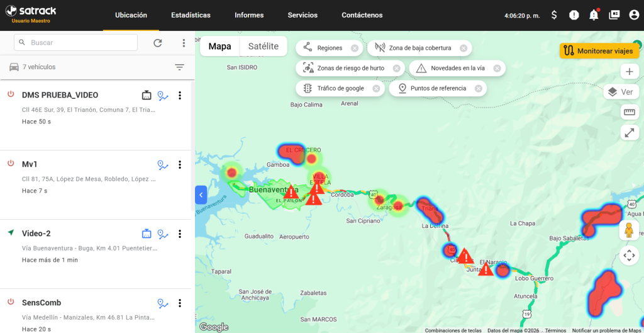
Task: Click the Mv1 red power status icon
Action: point(11,163)
